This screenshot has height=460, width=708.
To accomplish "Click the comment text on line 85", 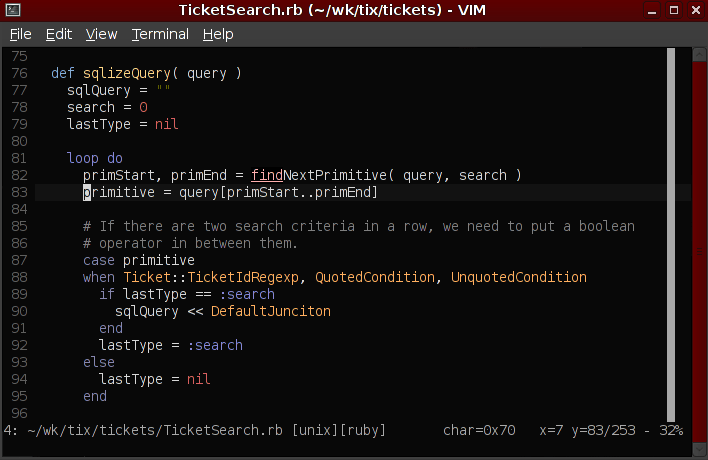I will [x=359, y=226].
